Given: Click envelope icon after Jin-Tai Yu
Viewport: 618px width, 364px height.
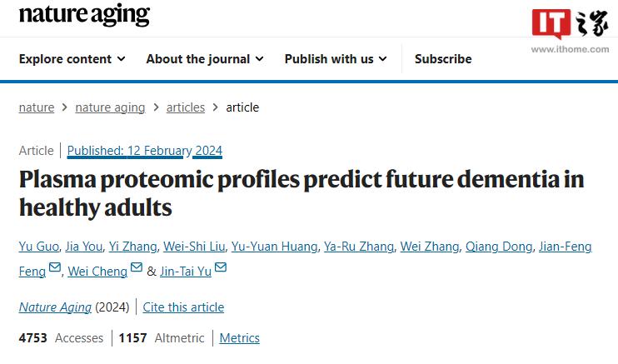Looking at the screenshot, I should point(221,268).
